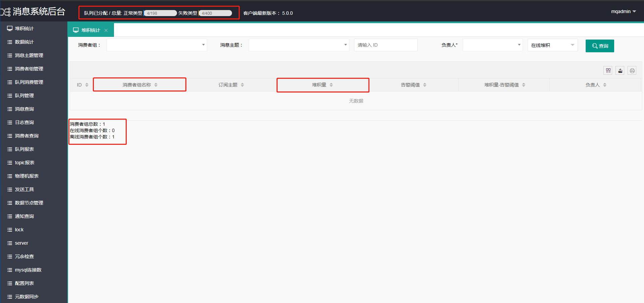Click the list icon beside 发送工具
This screenshot has width=644, height=303.
[x=10, y=189]
